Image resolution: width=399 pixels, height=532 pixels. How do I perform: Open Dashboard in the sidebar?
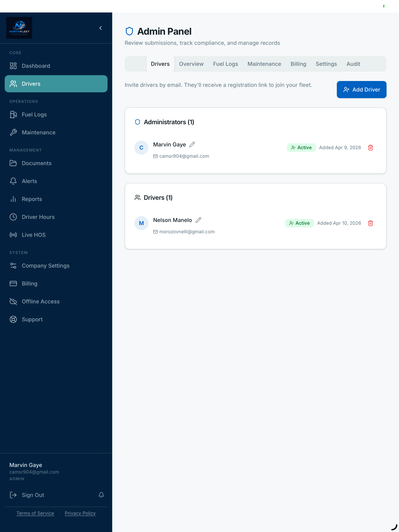pos(56,66)
